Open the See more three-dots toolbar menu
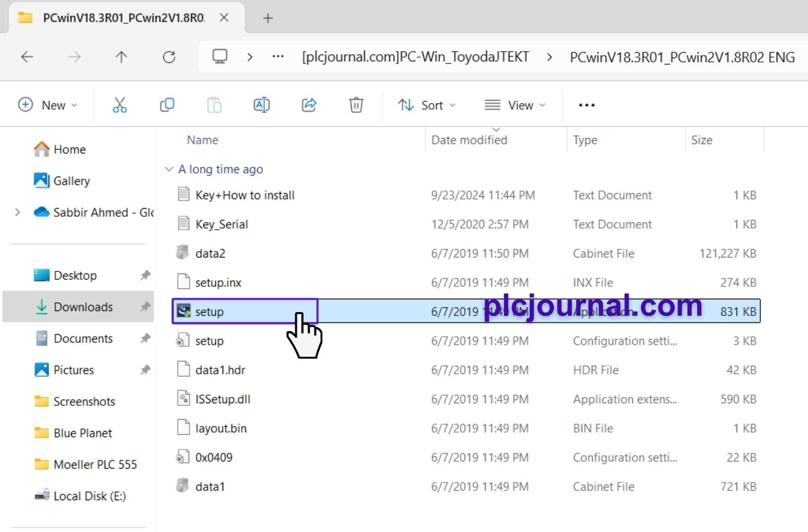 click(586, 105)
